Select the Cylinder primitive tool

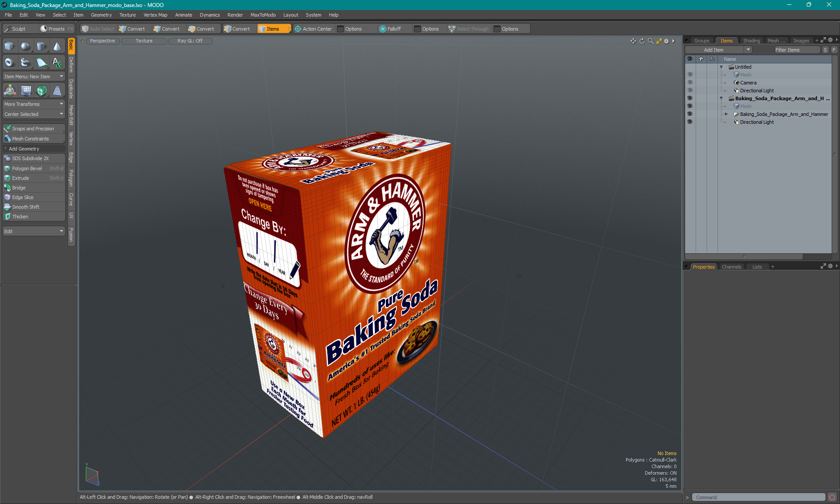click(41, 46)
